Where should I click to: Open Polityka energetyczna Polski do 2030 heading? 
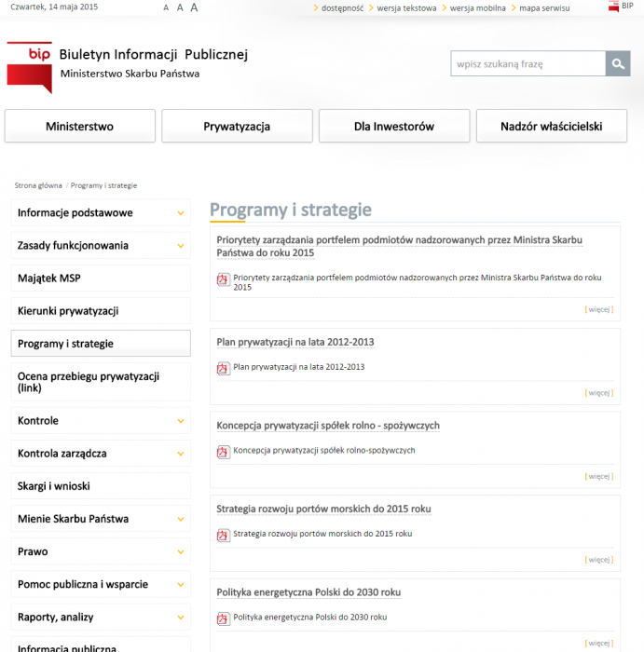click(x=308, y=592)
